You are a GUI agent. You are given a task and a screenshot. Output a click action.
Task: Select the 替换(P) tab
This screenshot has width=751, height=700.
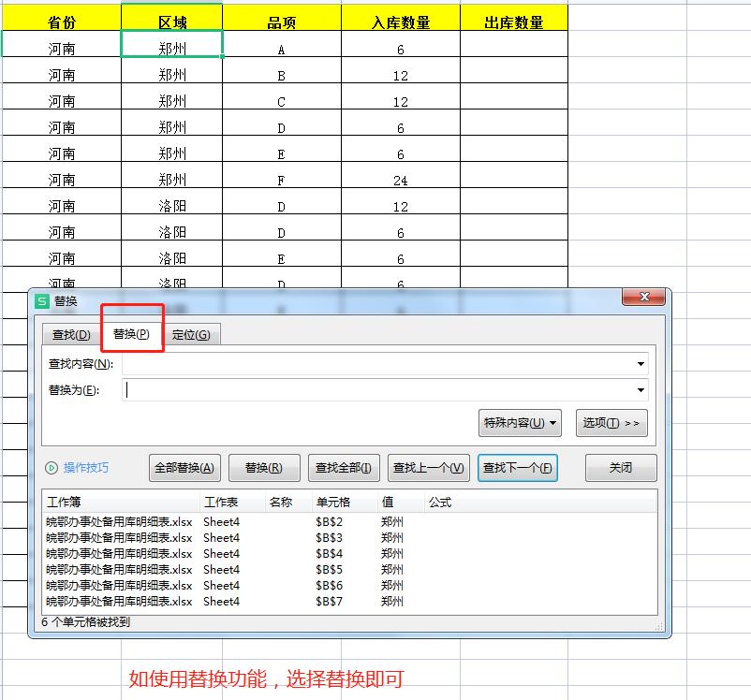coord(132,334)
